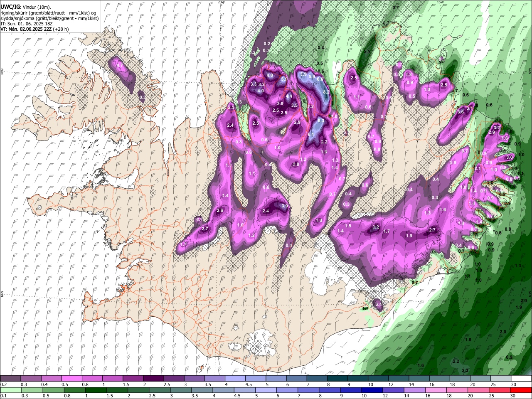Click the '15W' longitude label at the top
Viewport: 532px width, 399px height.
point(440,2)
